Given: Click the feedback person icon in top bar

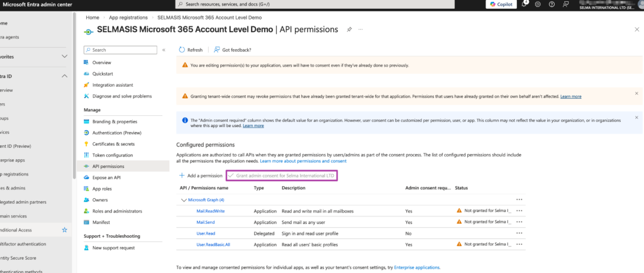Looking at the screenshot, I should coord(565,4).
